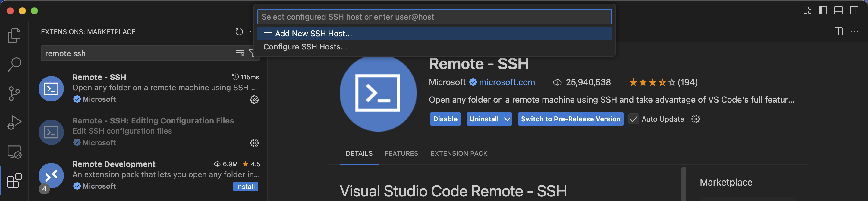This screenshot has height=201, width=868.
Task: Toggle the bottom panel visibility
Action: pyautogui.click(x=838, y=11)
